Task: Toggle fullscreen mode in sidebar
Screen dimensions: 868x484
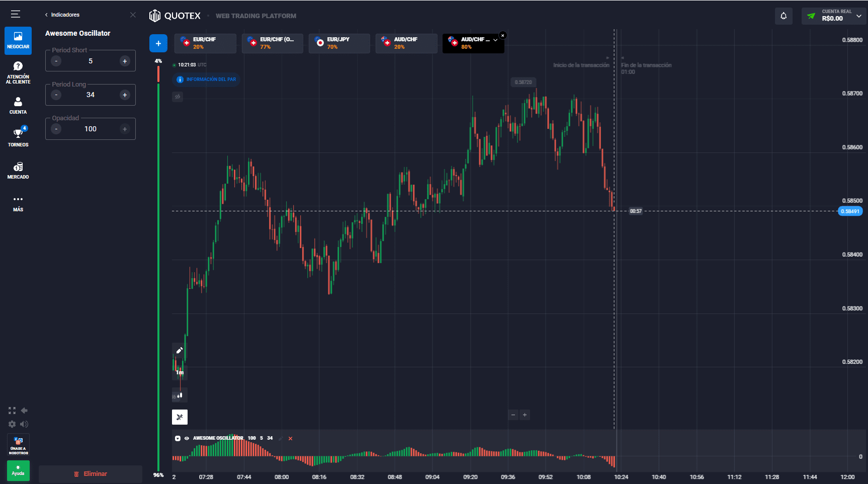Action: click(x=12, y=411)
